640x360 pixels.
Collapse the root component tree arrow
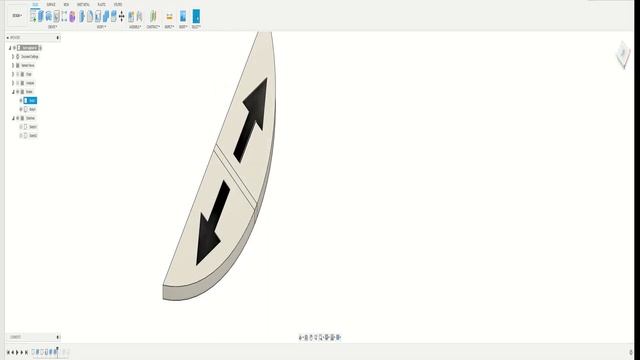click(10, 48)
